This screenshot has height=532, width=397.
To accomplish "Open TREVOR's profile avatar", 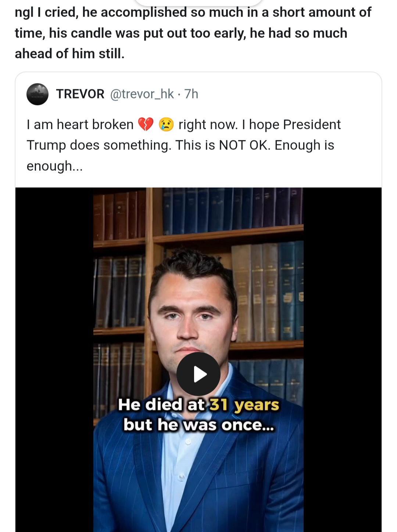I will click(x=37, y=94).
